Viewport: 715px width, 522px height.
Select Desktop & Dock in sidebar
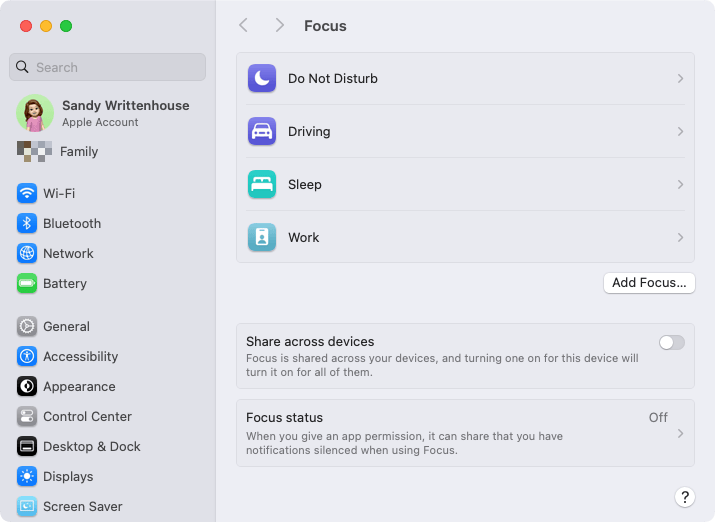pyautogui.click(x=78, y=446)
